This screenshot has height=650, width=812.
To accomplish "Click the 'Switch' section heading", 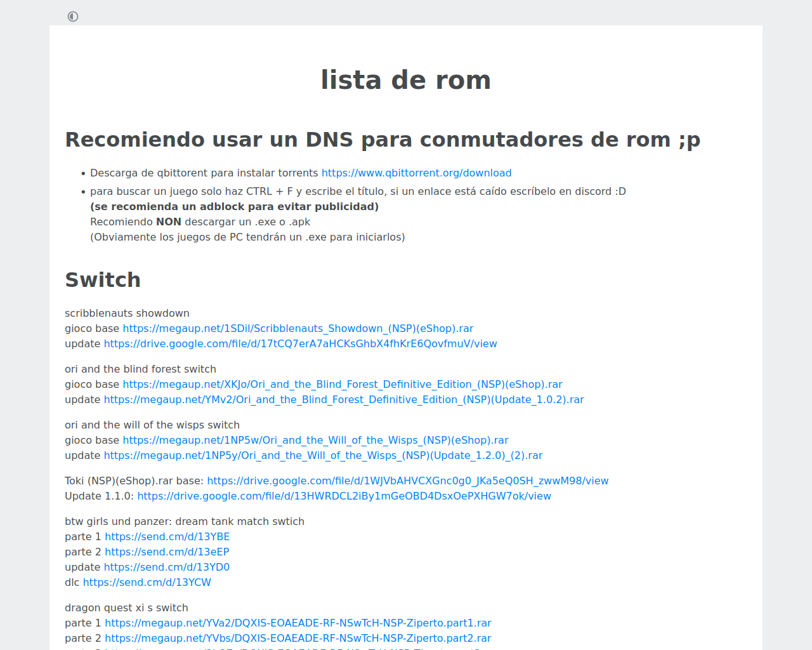I will 103,280.
